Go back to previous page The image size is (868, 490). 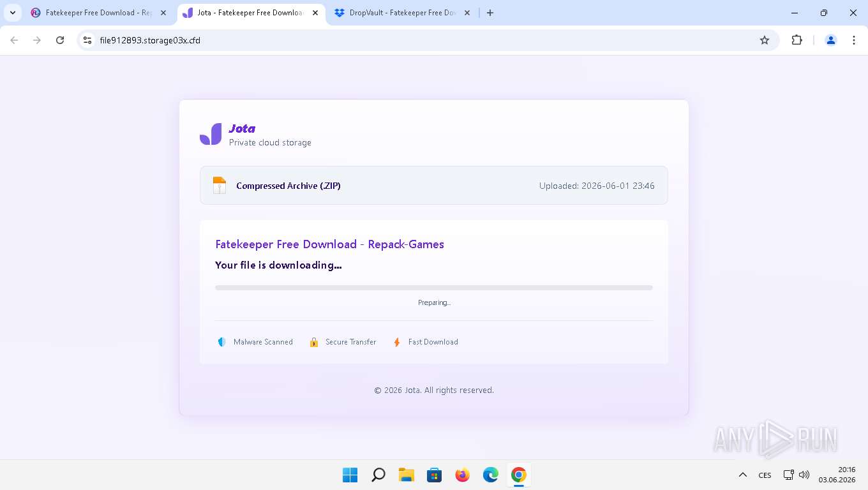14,40
